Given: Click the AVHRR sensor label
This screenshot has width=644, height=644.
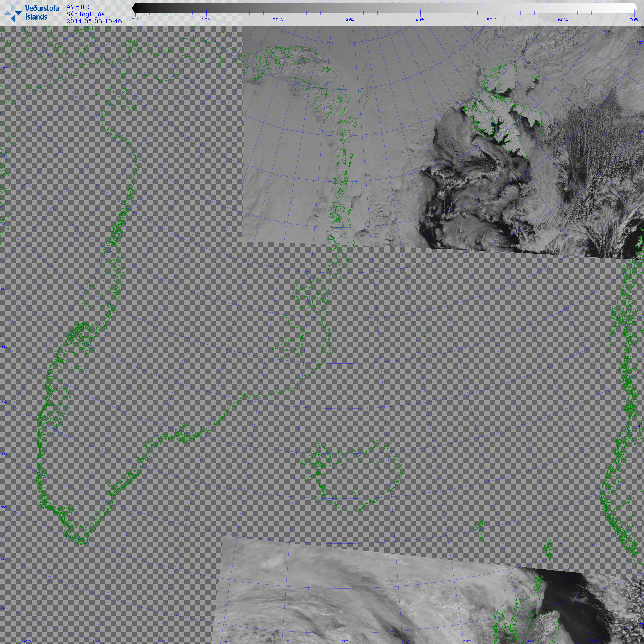Looking at the screenshot, I should [x=78, y=7].
